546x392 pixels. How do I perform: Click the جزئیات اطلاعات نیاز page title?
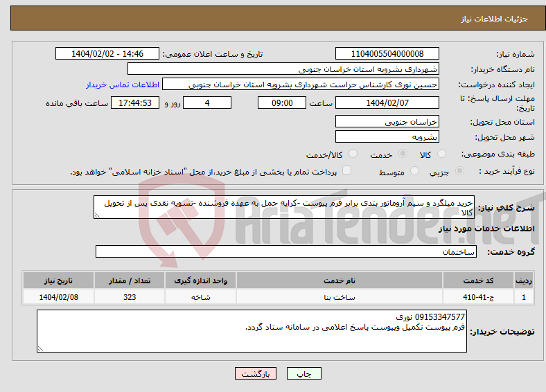coord(495,19)
